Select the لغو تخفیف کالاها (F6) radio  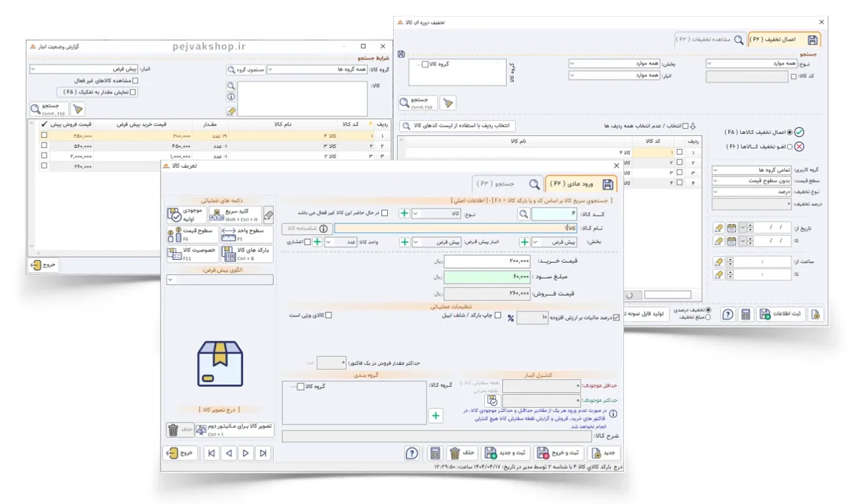(788, 147)
